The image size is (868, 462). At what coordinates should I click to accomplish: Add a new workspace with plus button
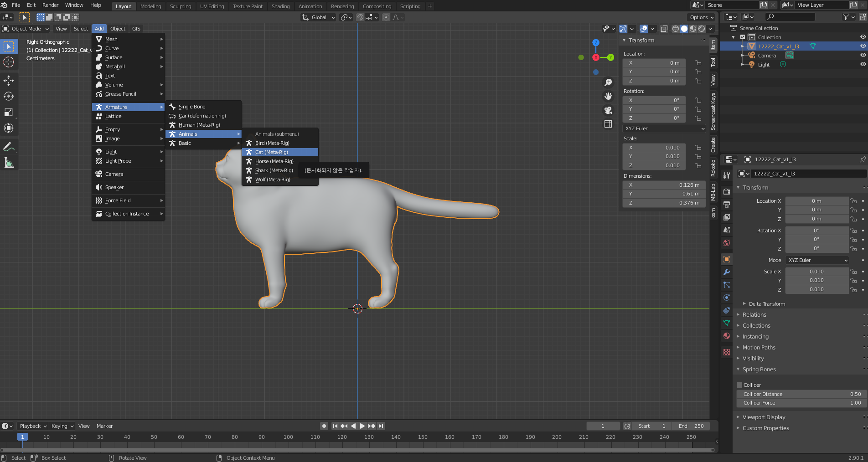[430, 6]
